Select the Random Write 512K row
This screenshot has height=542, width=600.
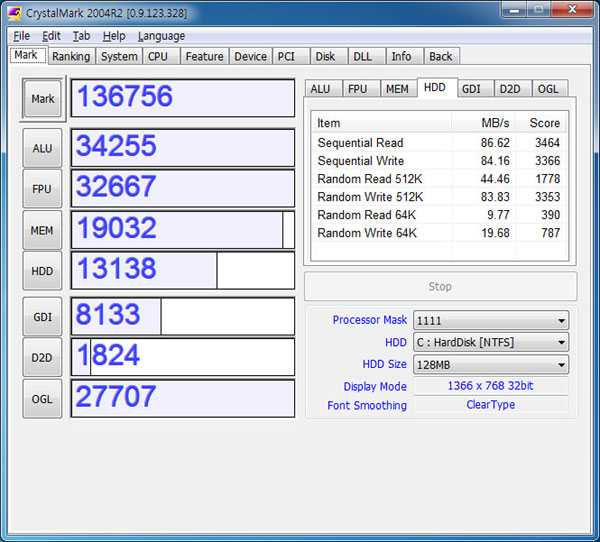click(x=439, y=197)
